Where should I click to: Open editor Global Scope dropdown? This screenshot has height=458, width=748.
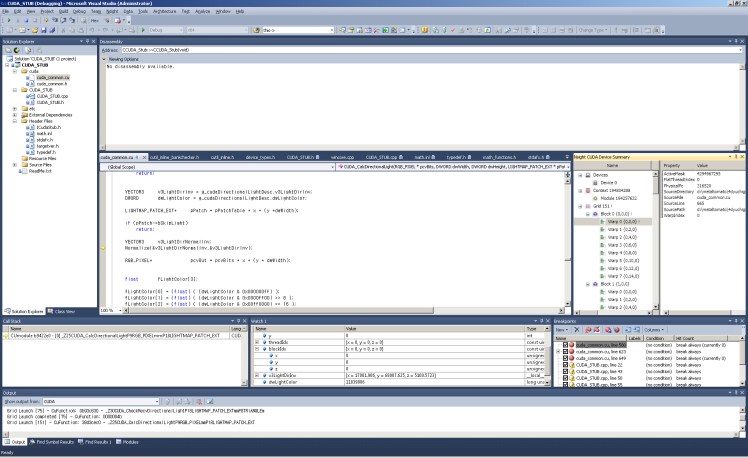pos(217,167)
